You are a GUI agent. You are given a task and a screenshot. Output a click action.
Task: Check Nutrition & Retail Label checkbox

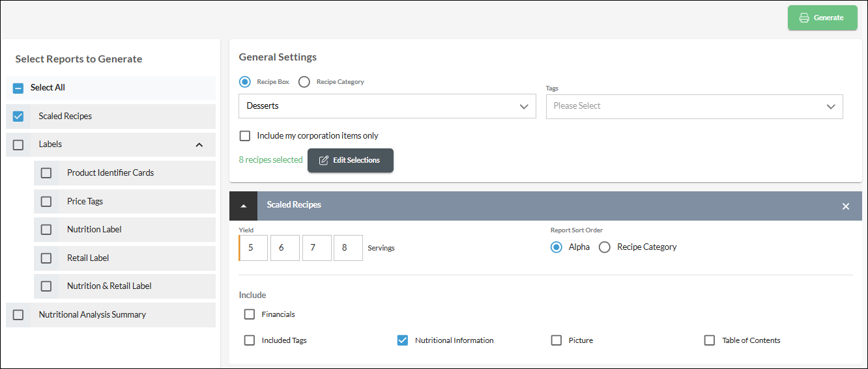pyautogui.click(x=46, y=286)
